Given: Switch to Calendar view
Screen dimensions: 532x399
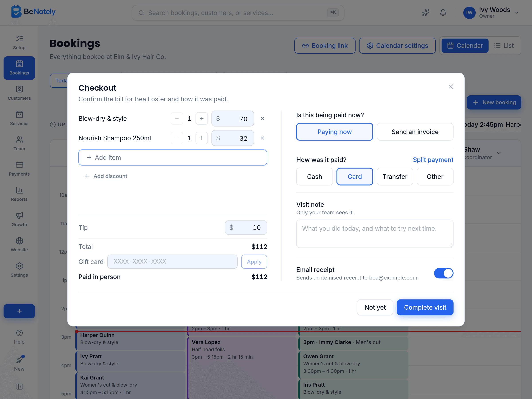Looking at the screenshot, I should click(x=465, y=46).
